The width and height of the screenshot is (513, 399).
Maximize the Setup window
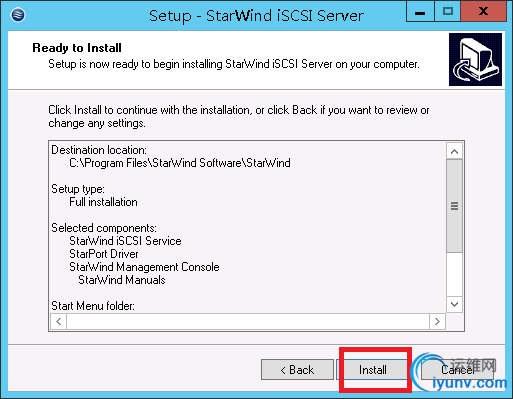(447, 12)
